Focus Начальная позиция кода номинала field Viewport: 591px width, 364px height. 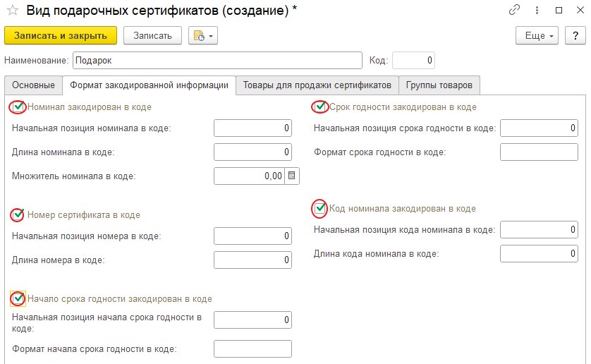tap(539, 230)
